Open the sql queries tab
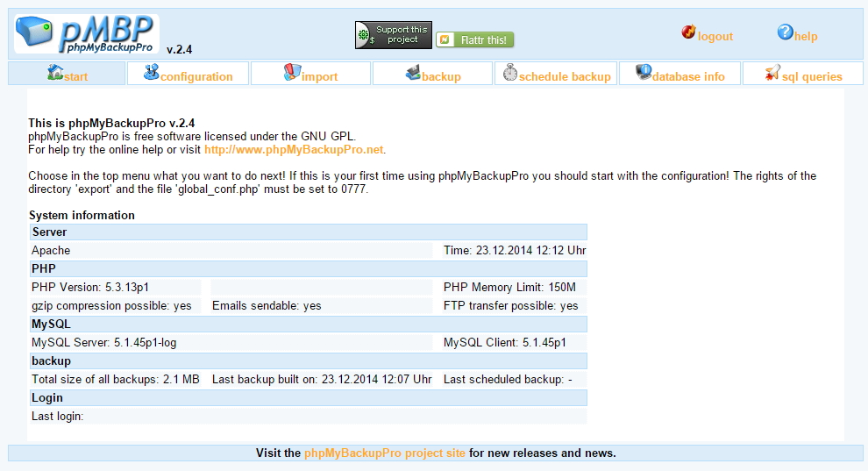 coord(802,74)
